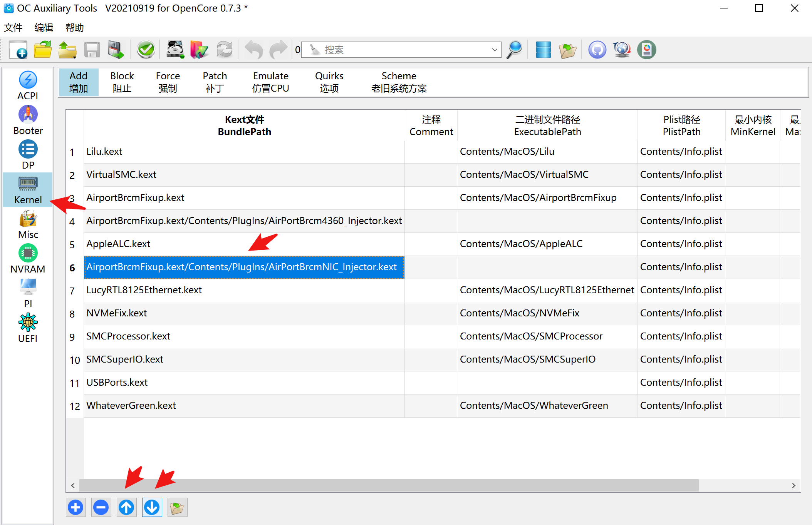The width and height of the screenshot is (812, 525).
Task: Switch to the Quirks 选项 tab
Action: click(329, 82)
